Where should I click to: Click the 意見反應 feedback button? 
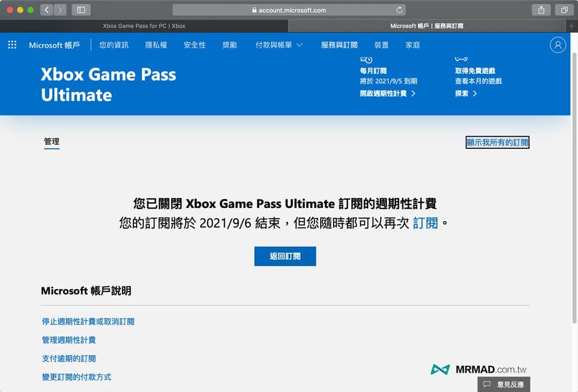[504, 384]
